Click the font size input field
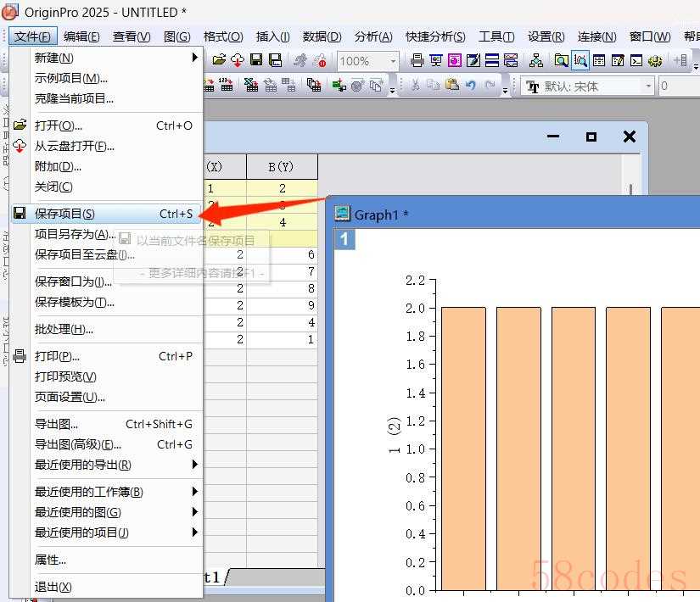Image resolution: width=700 pixels, height=602 pixels. [x=679, y=86]
